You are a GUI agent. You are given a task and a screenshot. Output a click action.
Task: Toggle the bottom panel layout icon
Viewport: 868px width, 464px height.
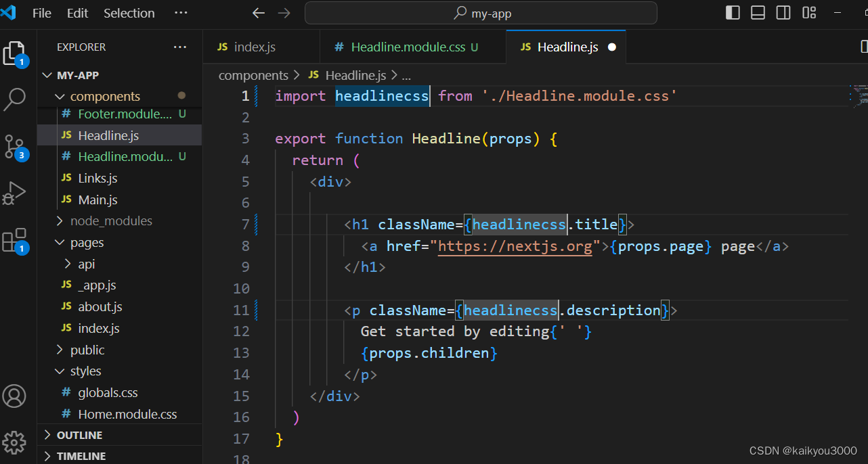(x=758, y=13)
